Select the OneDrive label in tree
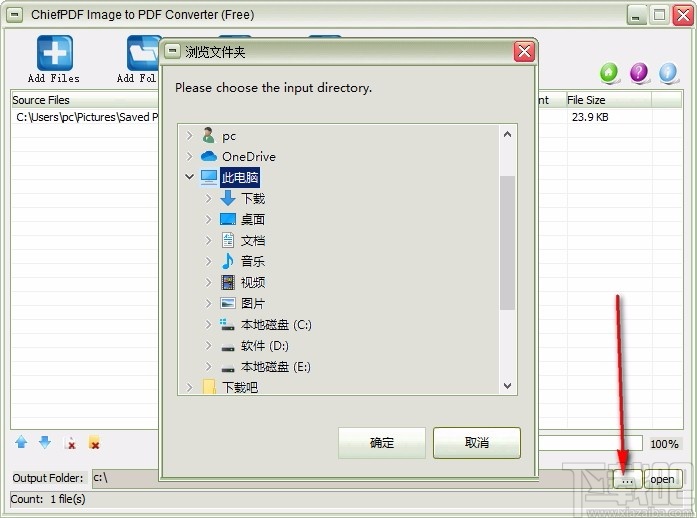Viewport: 697px width, 518px height. pyautogui.click(x=249, y=157)
